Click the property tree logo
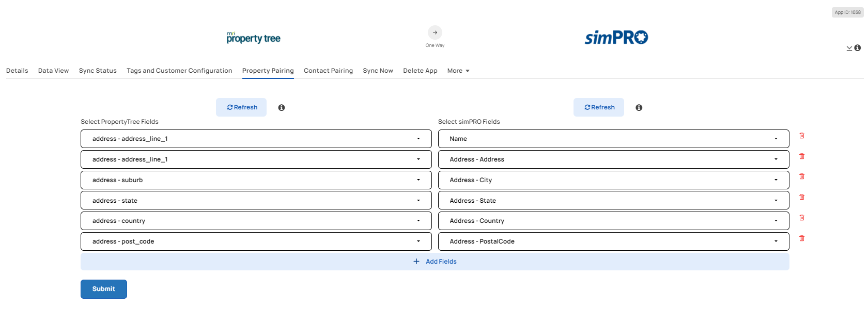Viewport: 868px width, 324px height. tap(253, 38)
